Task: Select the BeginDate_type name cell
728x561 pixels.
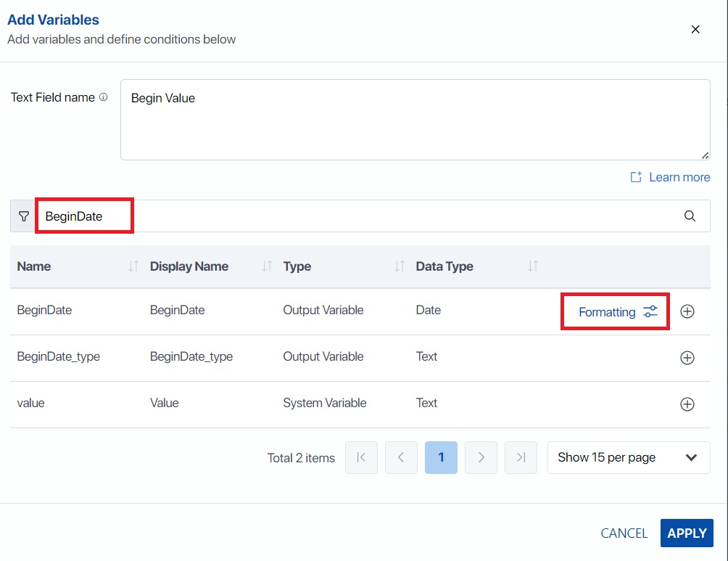Action: click(59, 356)
